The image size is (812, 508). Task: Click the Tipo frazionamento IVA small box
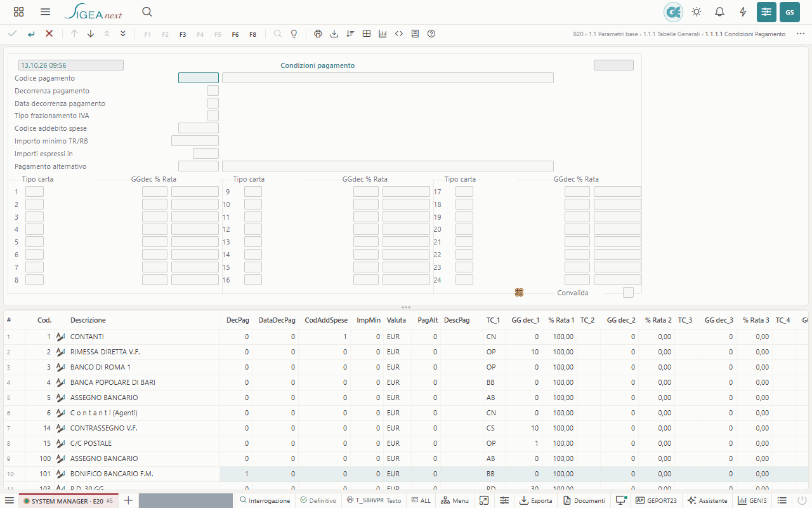click(x=213, y=116)
